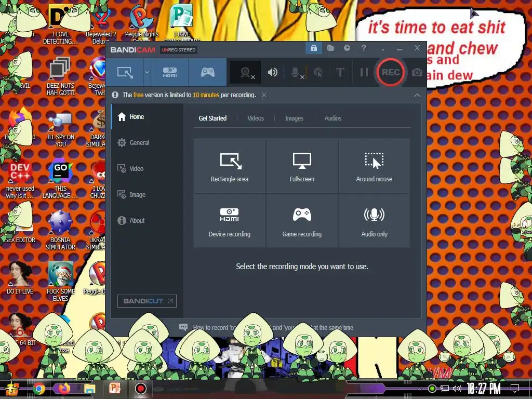Select the Peggle Nights desktop icon
532x399 pixels.
click(141, 24)
